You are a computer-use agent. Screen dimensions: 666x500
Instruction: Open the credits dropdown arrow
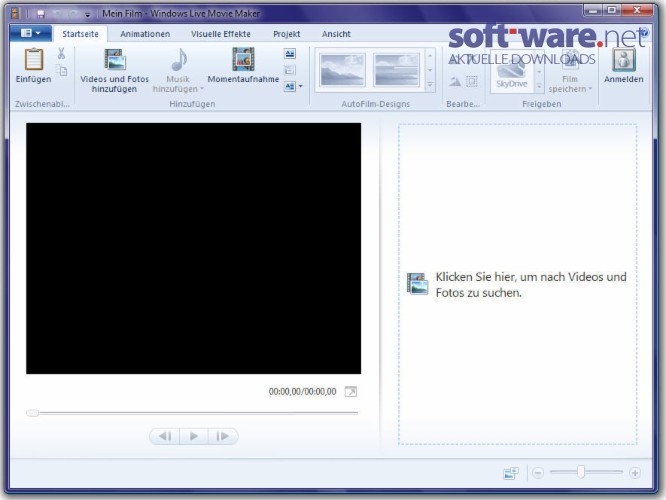click(301, 87)
